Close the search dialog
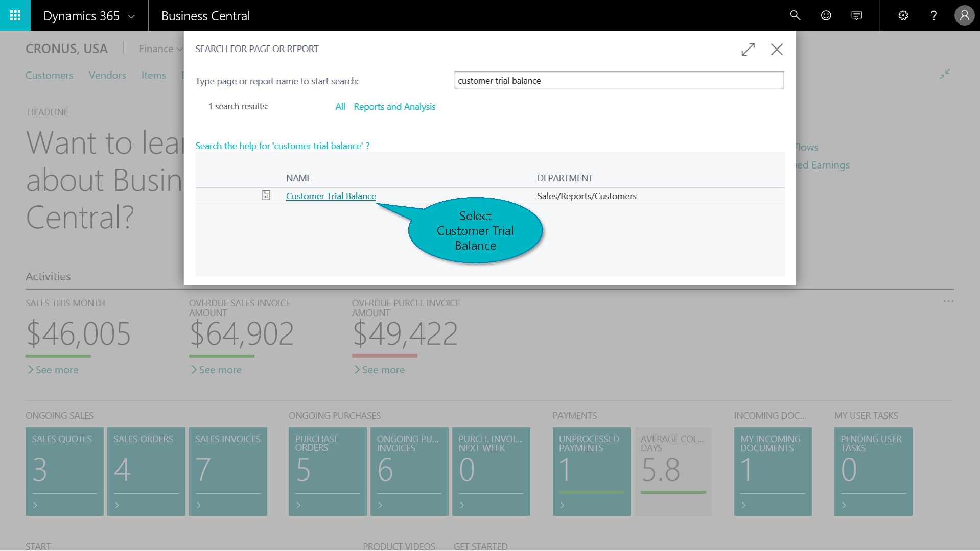The image size is (980, 551). (777, 49)
